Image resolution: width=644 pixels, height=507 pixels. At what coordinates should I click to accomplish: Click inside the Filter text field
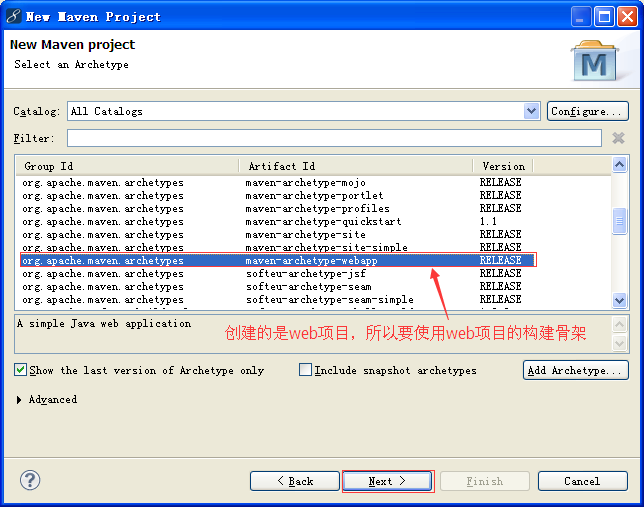[x=334, y=138]
